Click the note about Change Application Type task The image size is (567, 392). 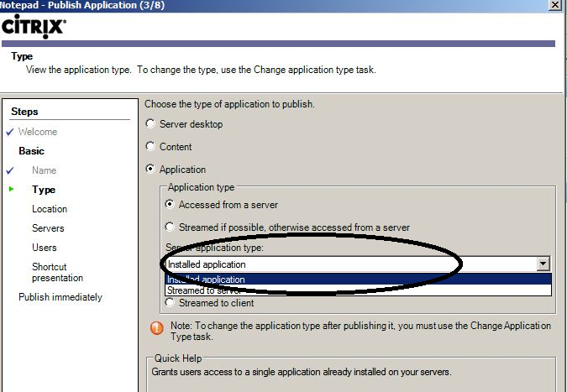click(360, 331)
